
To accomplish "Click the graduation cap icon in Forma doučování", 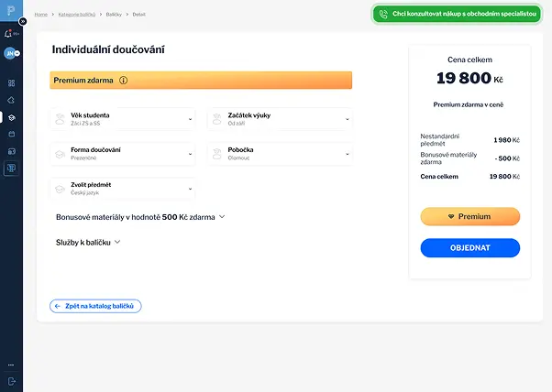I will 61,154.
